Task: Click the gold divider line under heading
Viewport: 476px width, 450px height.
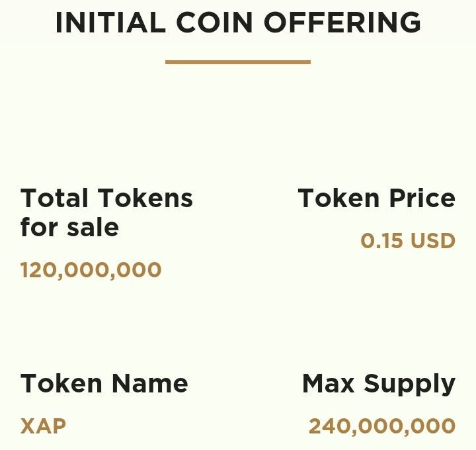Action: pos(238,62)
